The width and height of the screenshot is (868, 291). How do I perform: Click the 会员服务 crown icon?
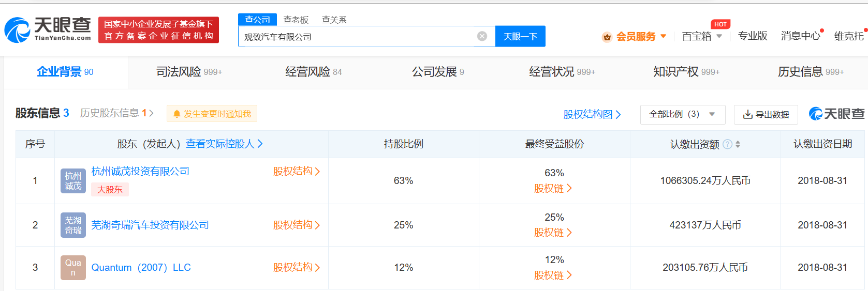click(607, 37)
